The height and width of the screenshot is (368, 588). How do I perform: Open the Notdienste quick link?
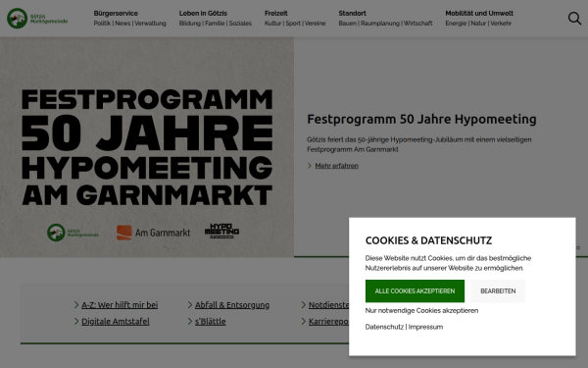(328, 305)
